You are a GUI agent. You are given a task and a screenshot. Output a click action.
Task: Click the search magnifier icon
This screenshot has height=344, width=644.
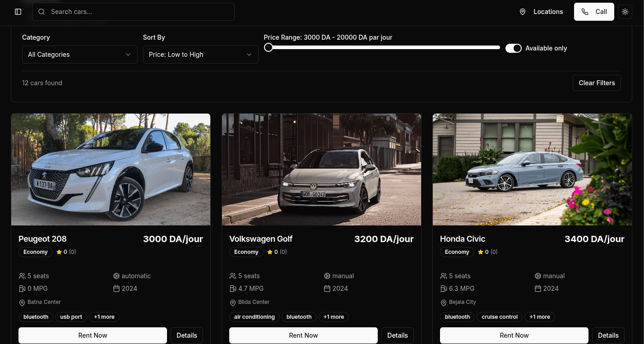42,12
